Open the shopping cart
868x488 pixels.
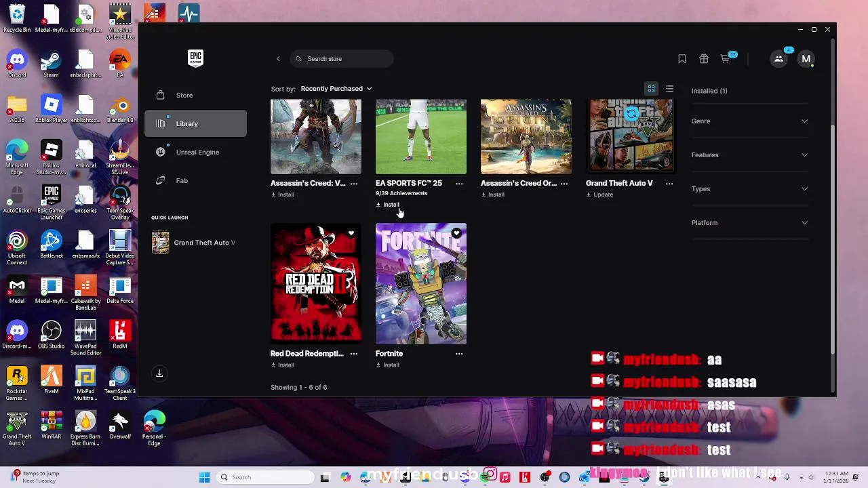point(726,59)
